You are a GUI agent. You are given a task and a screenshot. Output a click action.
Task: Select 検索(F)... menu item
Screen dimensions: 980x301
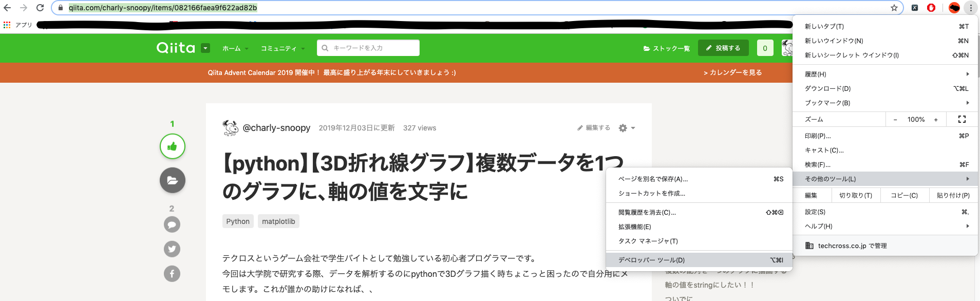(x=885, y=164)
